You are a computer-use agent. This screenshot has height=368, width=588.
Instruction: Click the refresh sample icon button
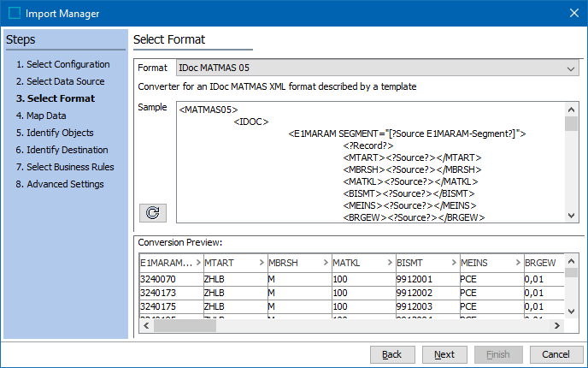(153, 212)
